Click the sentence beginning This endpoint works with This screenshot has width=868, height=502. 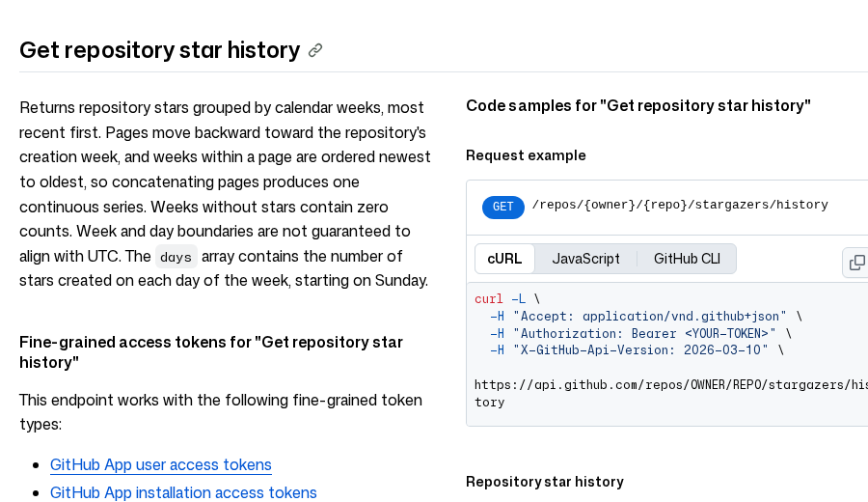pos(221,412)
